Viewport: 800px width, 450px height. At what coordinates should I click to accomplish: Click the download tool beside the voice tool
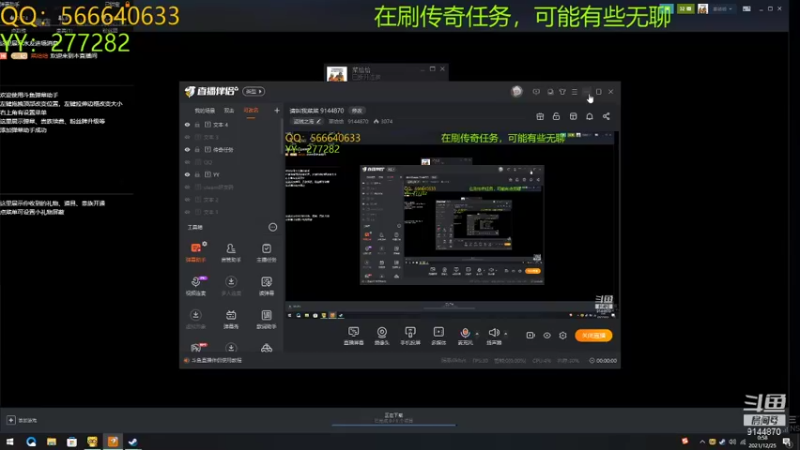pos(231,286)
